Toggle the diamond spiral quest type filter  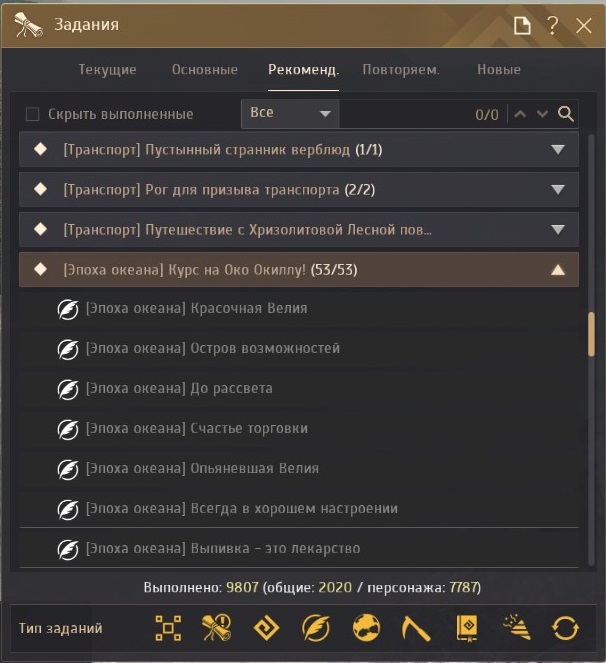[266, 628]
